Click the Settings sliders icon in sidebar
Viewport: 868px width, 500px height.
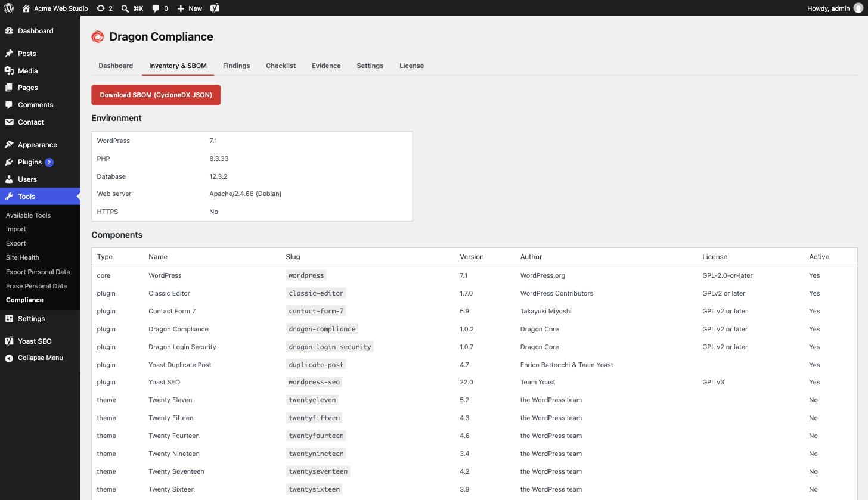(x=9, y=319)
